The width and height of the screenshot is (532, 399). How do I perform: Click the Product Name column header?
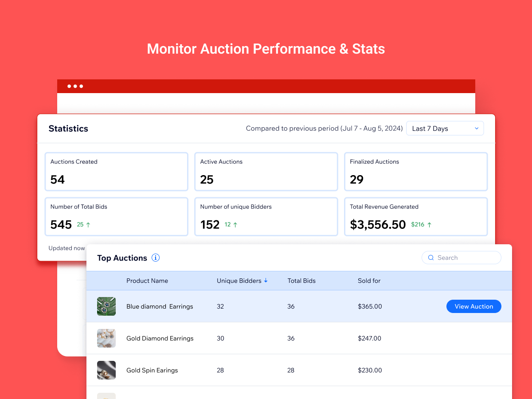[147, 281]
